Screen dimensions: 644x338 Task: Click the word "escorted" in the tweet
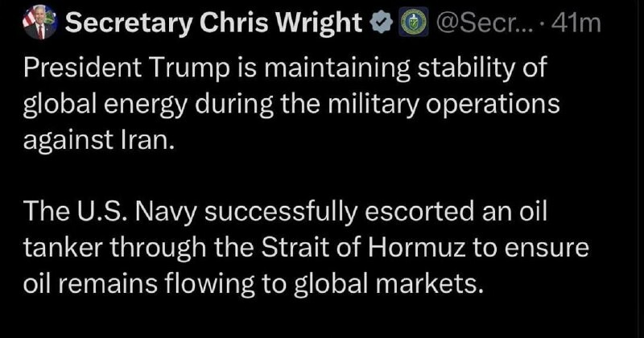point(436,212)
